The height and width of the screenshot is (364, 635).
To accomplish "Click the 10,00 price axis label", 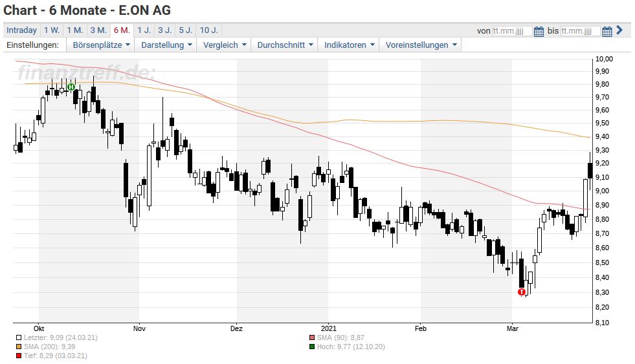I will pyautogui.click(x=604, y=59).
